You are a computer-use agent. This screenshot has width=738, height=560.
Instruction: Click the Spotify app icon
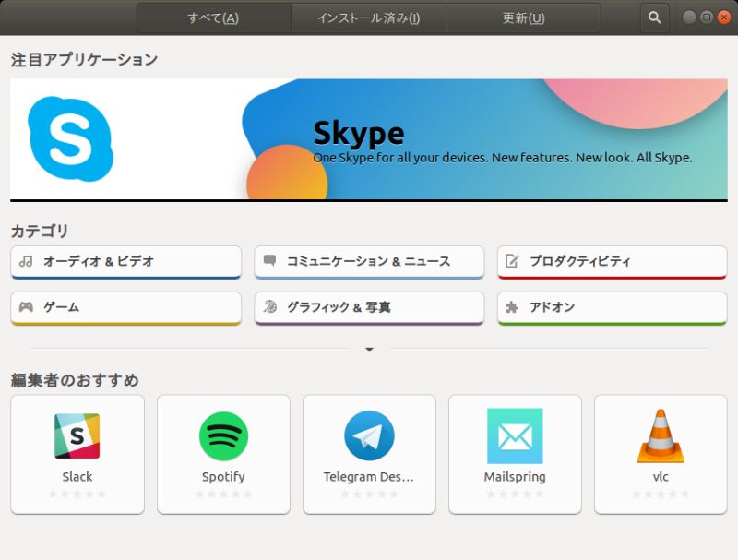click(223, 435)
